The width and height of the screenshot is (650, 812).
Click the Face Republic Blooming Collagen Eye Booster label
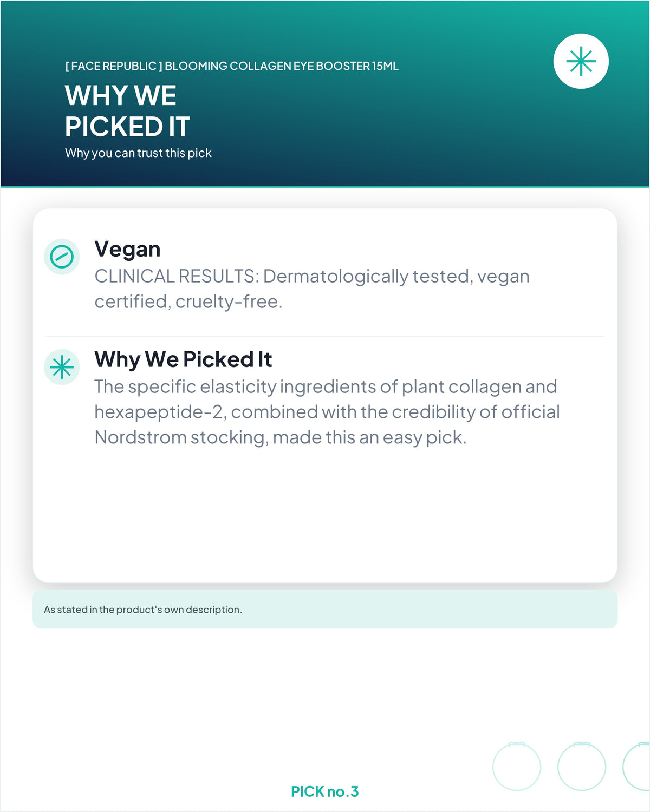[x=232, y=66]
